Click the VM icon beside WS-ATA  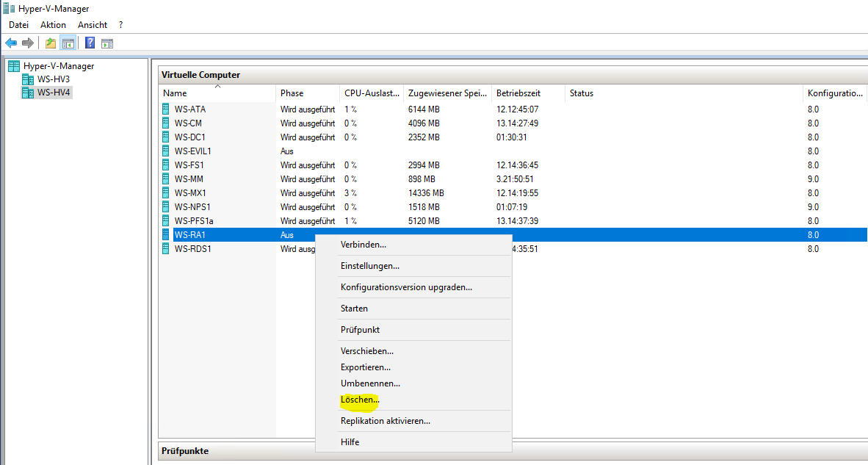click(x=165, y=109)
